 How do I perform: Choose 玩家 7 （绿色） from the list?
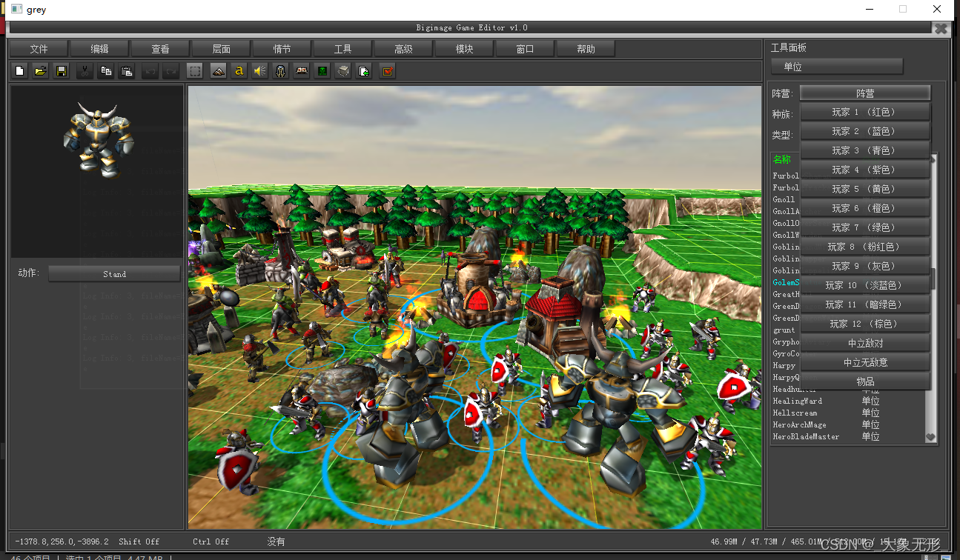[865, 227]
